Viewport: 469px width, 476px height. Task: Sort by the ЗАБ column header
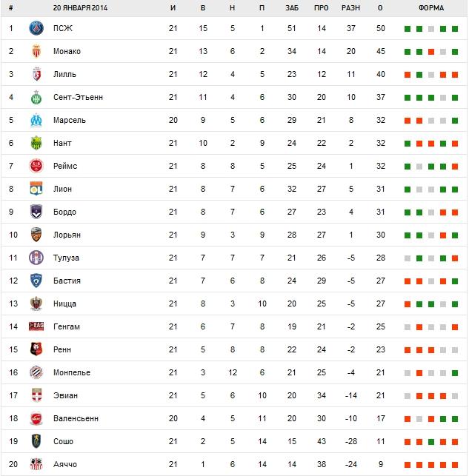(x=292, y=8)
